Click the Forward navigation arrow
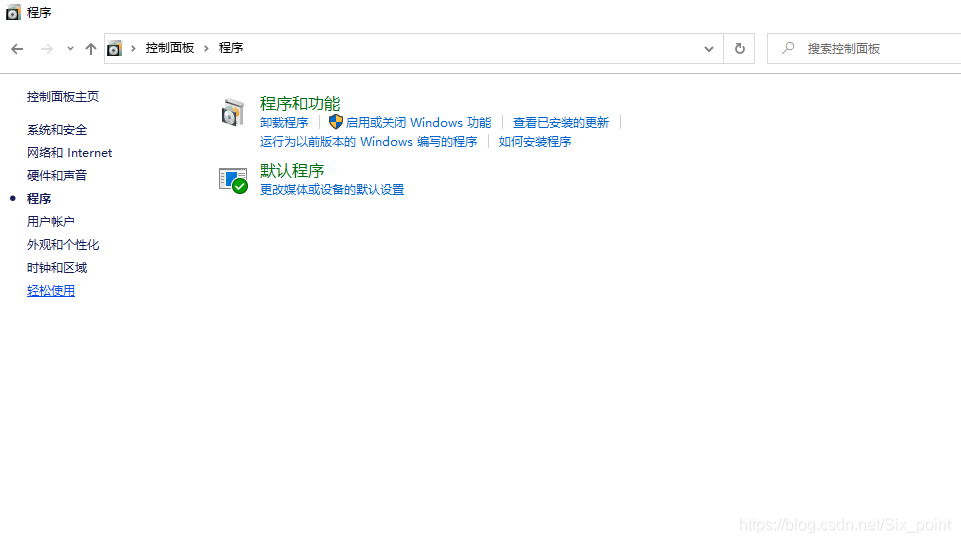Screen dimensions: 961x543 47,48
